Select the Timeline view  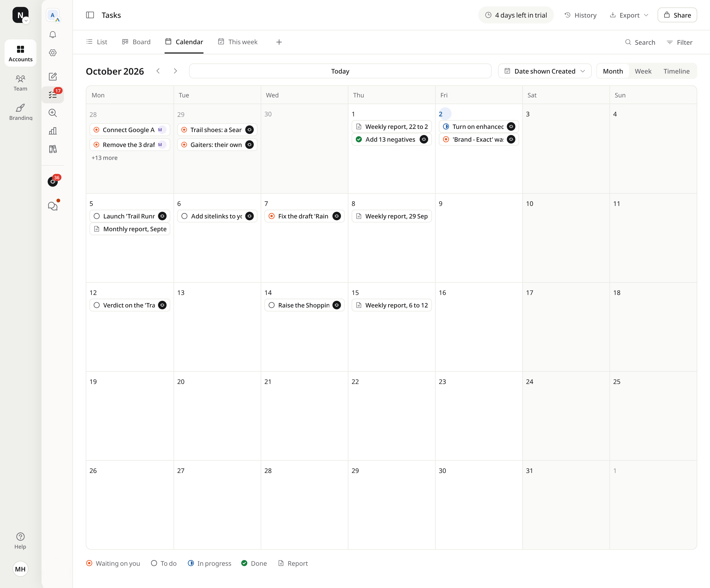coord(676,71)
